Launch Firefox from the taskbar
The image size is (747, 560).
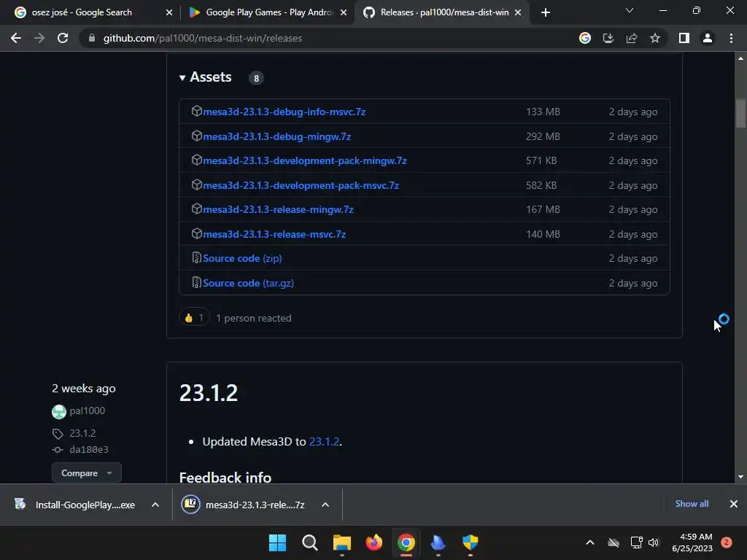tap(374, 542)
